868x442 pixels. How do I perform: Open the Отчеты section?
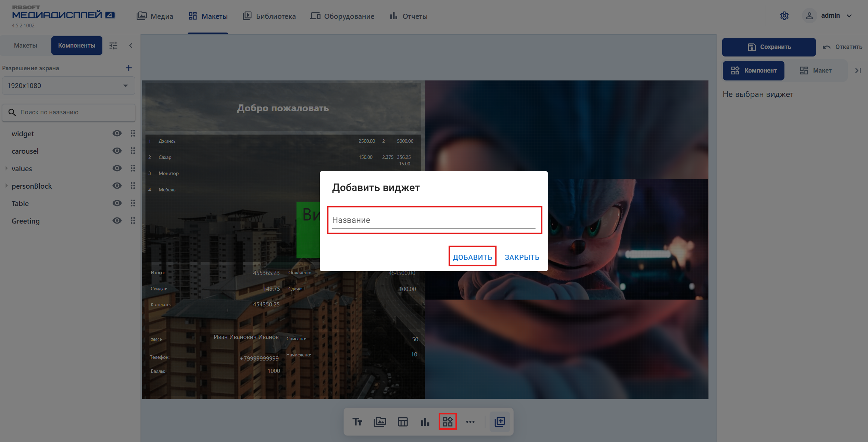(x=408, y=16)
